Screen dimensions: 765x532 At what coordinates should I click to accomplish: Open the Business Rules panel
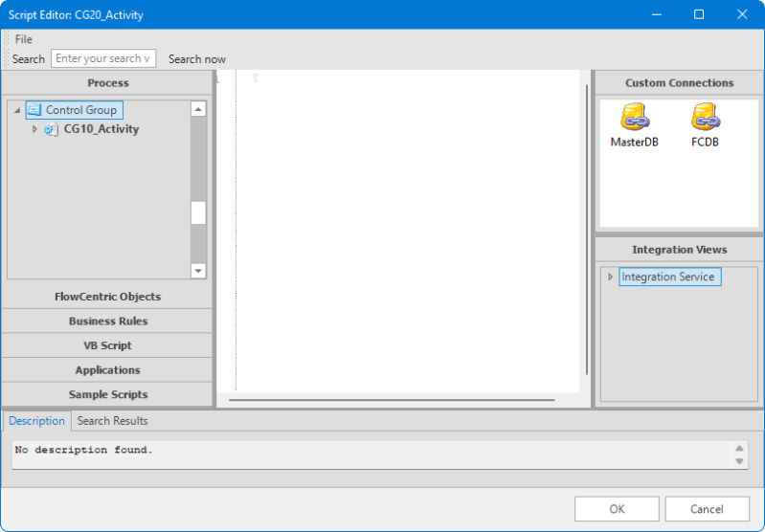[x=107, y=321]
